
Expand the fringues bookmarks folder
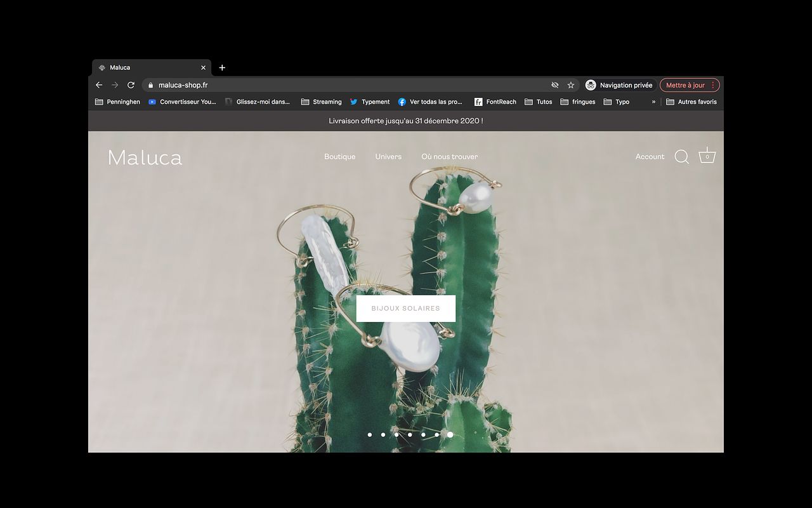point(577,102)
